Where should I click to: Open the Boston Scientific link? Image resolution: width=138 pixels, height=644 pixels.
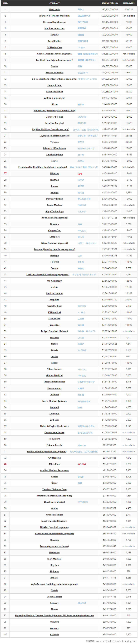[x=54, y=73]
